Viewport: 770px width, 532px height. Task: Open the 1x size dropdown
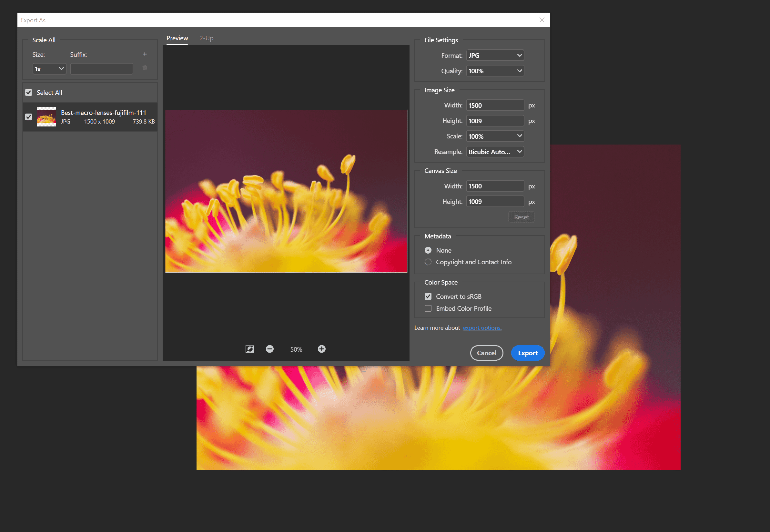[x=49, y=69]
